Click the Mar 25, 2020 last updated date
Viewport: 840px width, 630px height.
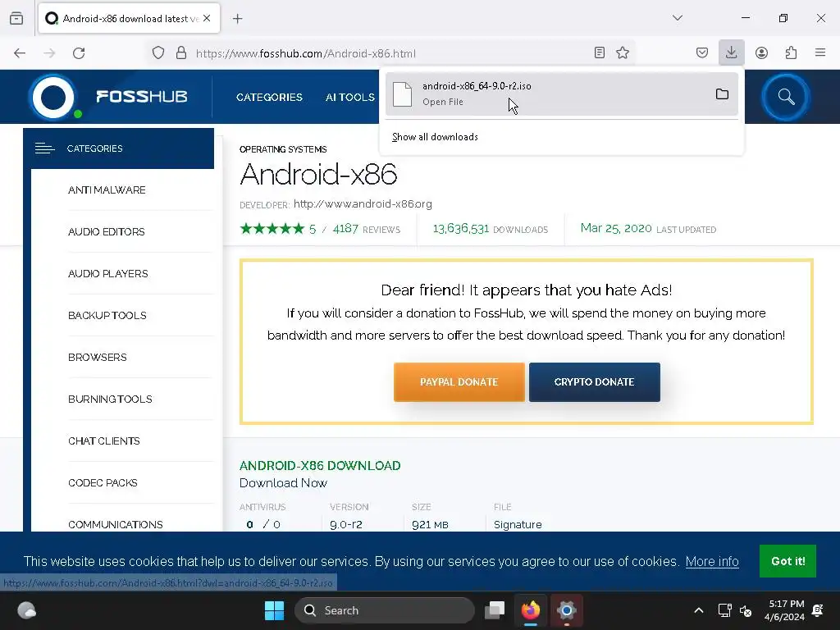616,229
